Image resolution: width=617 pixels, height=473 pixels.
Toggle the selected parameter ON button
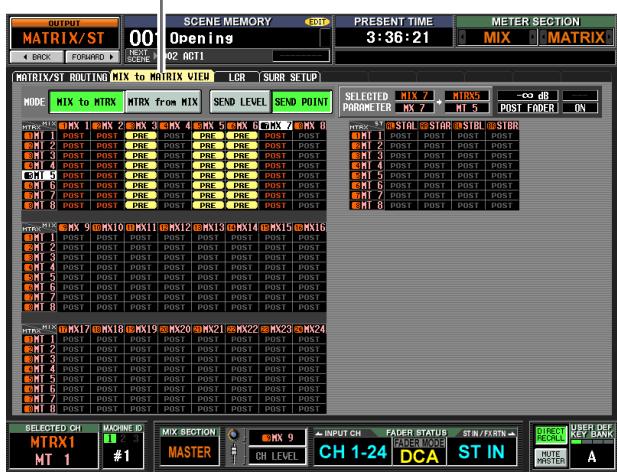click(580, 108)
